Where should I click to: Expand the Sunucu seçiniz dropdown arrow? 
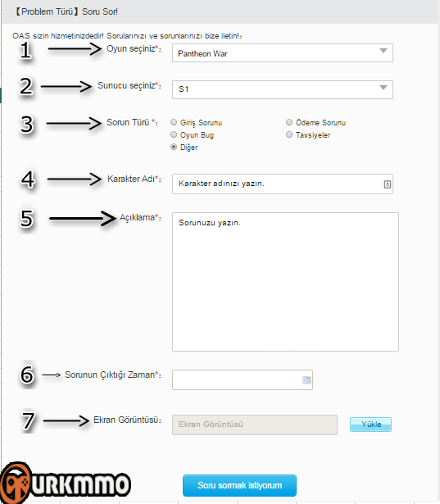pyautogui.click(x=383, y=88)
